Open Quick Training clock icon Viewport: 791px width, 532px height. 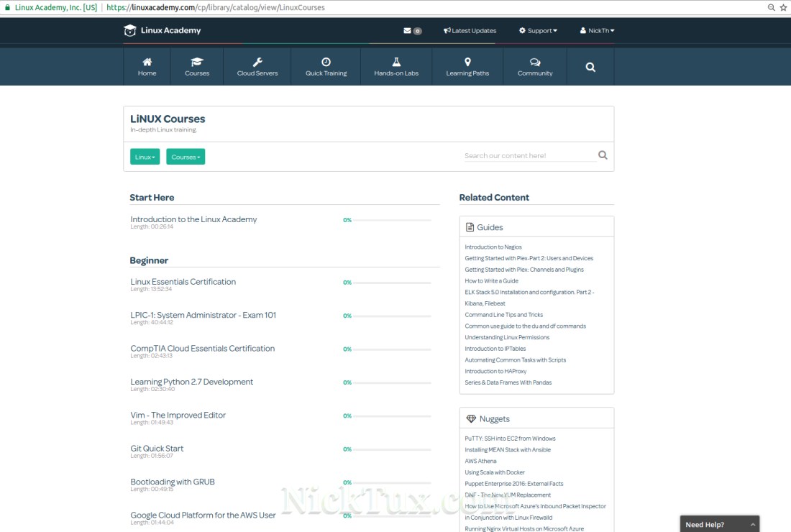(326, 63)
